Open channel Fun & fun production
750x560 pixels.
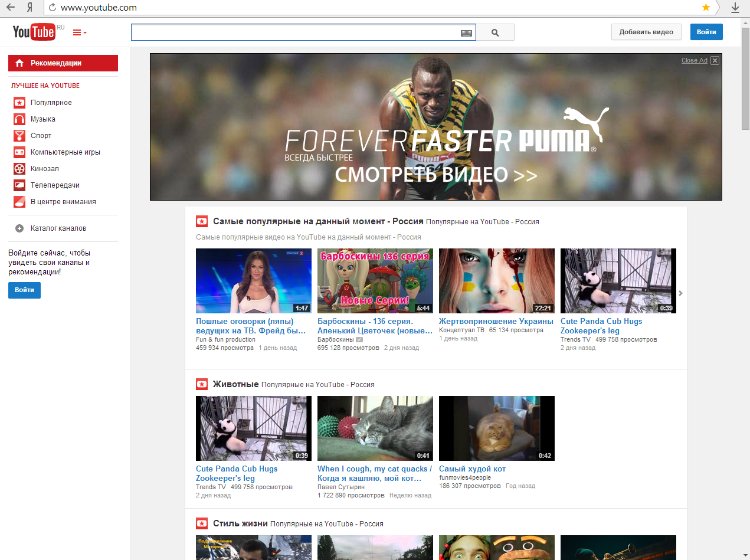coord(225,339)
